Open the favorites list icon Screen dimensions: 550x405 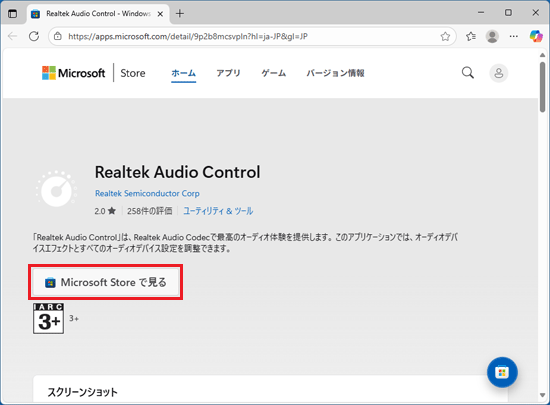click(471, 36)
